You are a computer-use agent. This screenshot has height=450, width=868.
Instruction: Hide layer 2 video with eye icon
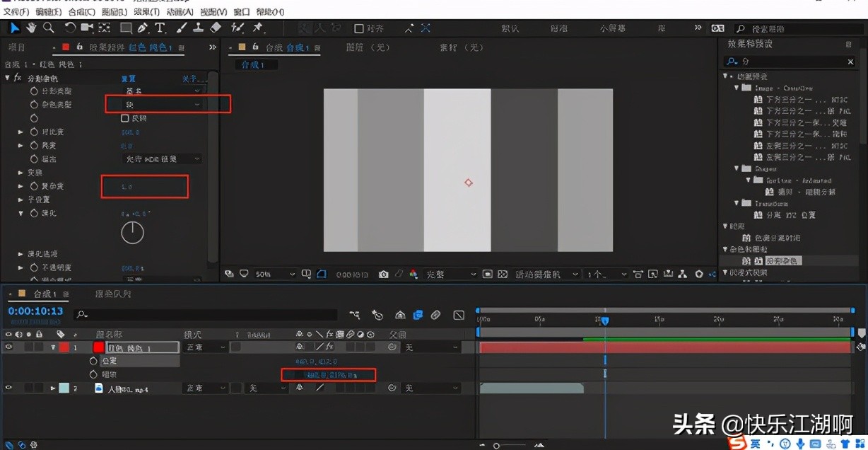click(9, 388)
